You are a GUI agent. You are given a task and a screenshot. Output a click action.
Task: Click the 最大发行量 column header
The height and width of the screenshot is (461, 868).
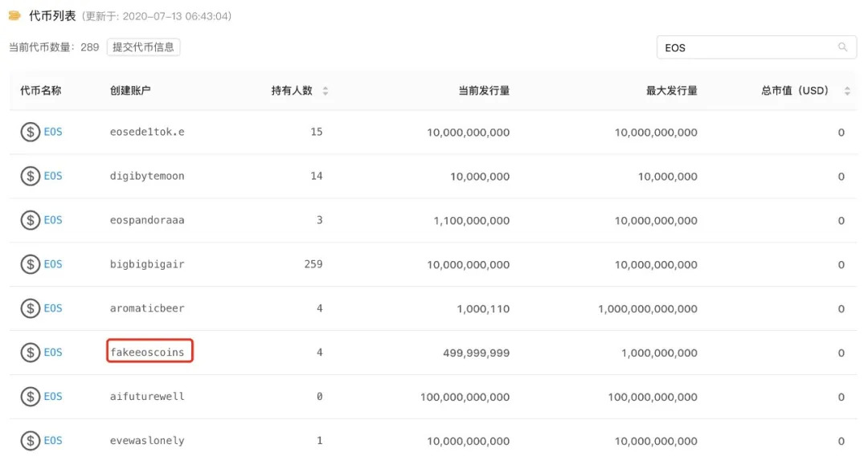tap(672, 91)
